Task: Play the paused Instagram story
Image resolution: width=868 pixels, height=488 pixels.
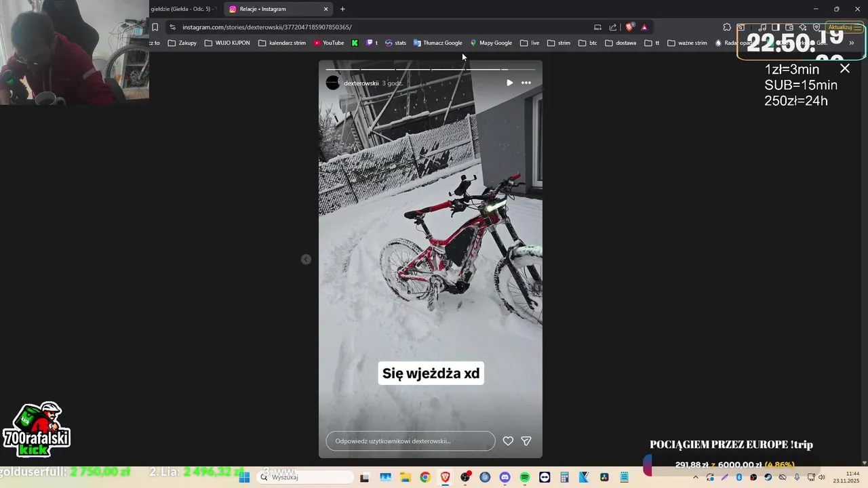Action: click(x=510, y=83)
